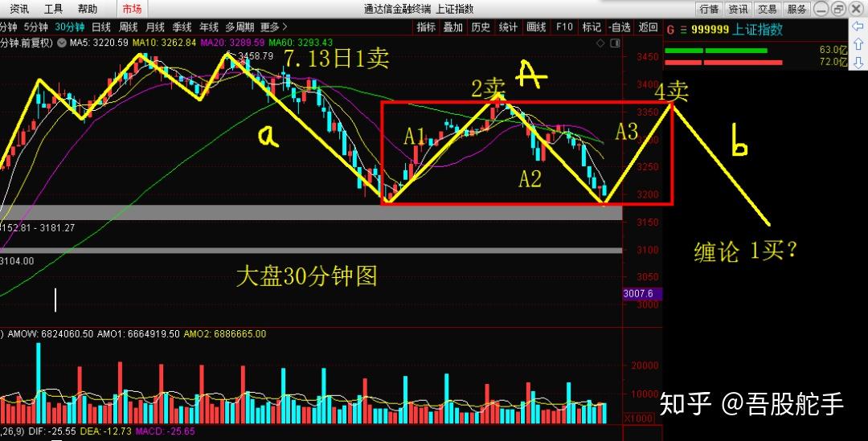Click the 指标 indicator button
The width and height of the screenshot is (868, 441).
coord(426,27)
